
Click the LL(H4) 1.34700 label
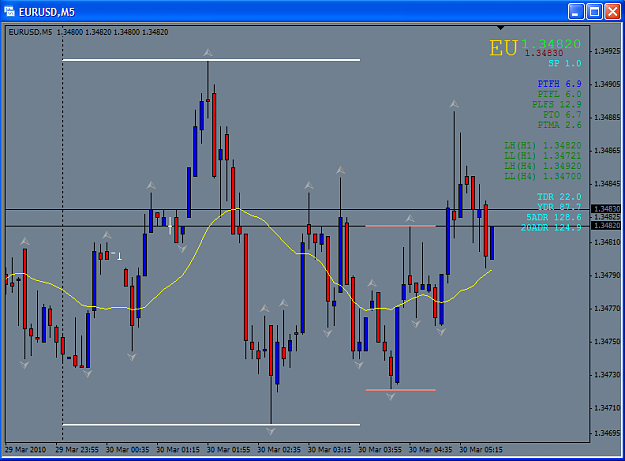(543, 177)
